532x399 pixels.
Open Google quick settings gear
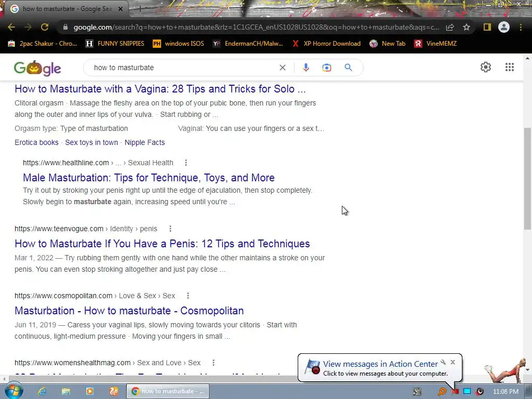(486, 67)
